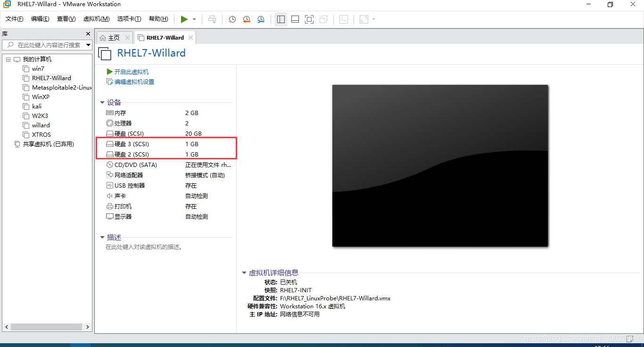The height and width of the screenshot is (347, 644).
Task: Click the console view terminal icon
Action: 344,19
